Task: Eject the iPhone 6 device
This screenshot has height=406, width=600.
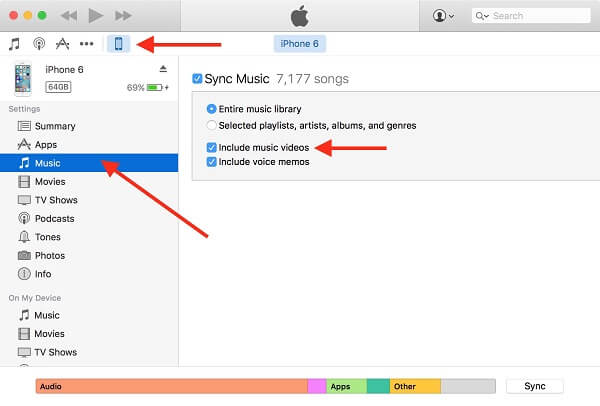Action: coord(163,69)
